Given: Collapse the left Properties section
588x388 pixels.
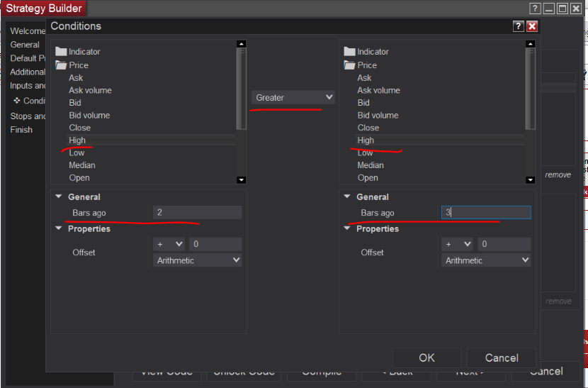Looking at the screenshot, I should [59, 228].
